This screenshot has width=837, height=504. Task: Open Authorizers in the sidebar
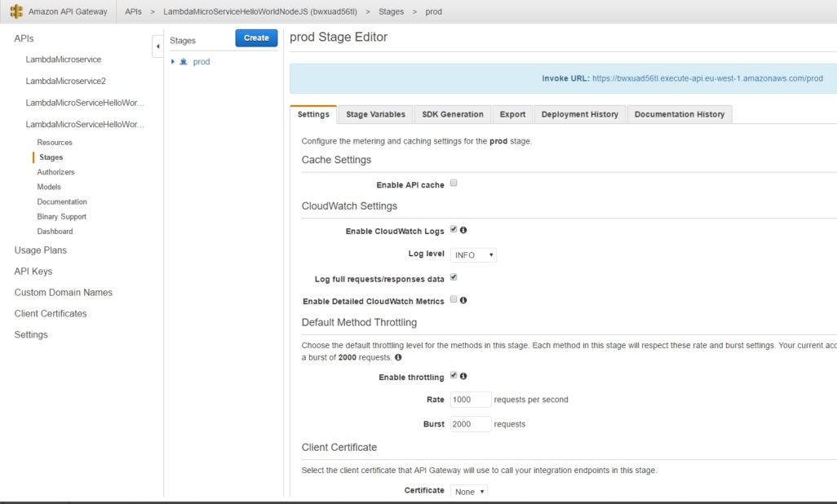tap(55, 172)
